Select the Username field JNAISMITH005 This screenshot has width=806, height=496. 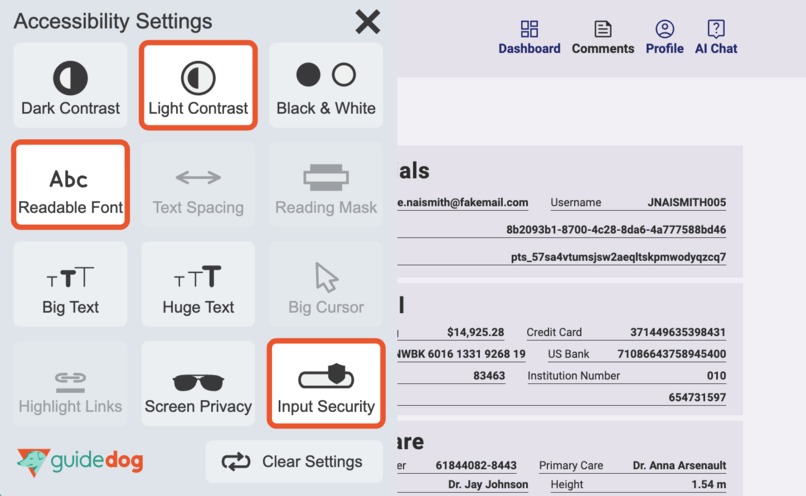point(687,203)
